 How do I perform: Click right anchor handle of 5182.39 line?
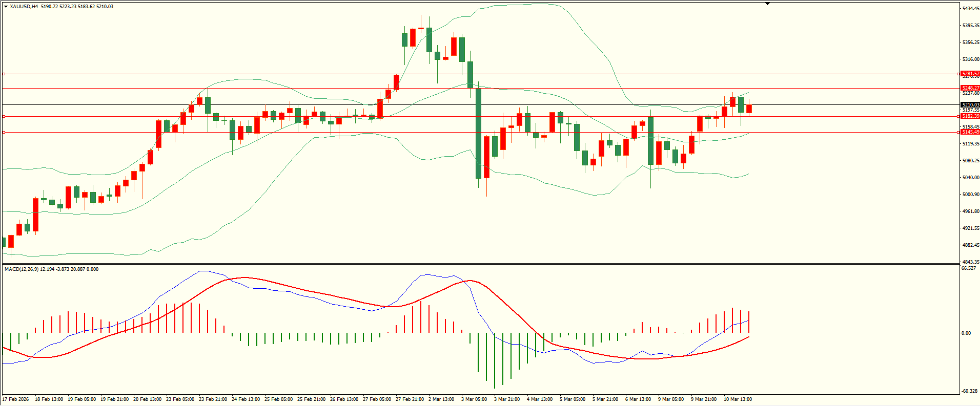(x=958, y=117)
